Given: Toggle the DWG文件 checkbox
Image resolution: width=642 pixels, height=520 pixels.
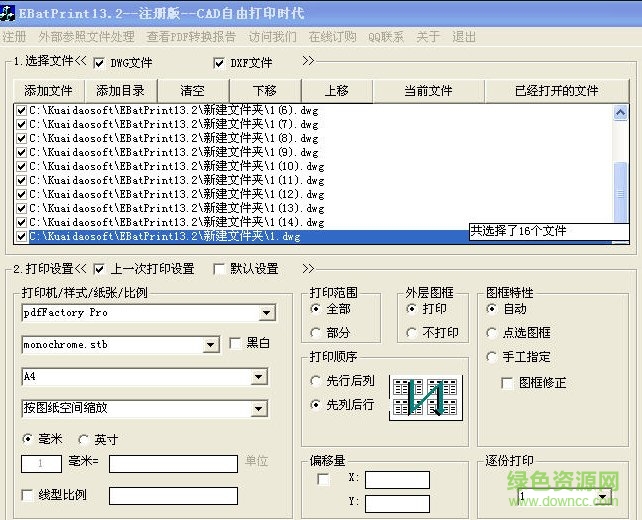Looking at the screenshot, I should pyautogui.click(x=99, y=63).
